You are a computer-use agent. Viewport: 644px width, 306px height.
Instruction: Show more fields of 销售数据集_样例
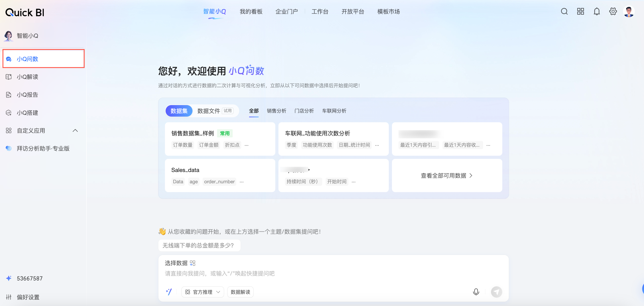(x=246, y=145)
